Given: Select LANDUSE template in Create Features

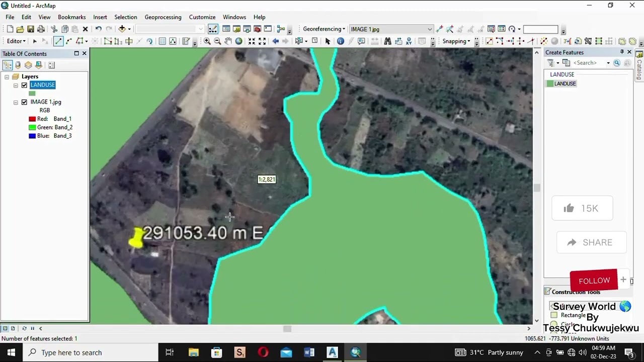Looking at the screenshot, I should (561, 83).
